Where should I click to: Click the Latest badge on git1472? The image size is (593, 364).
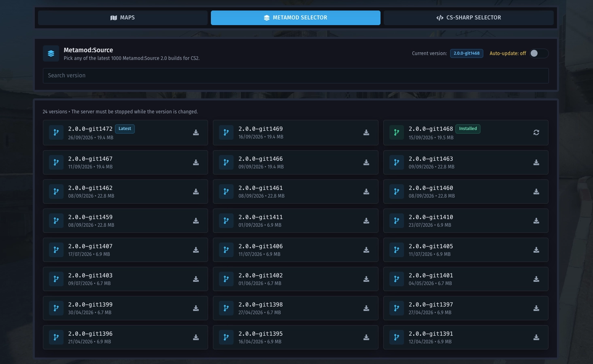[x=125, y=129]
